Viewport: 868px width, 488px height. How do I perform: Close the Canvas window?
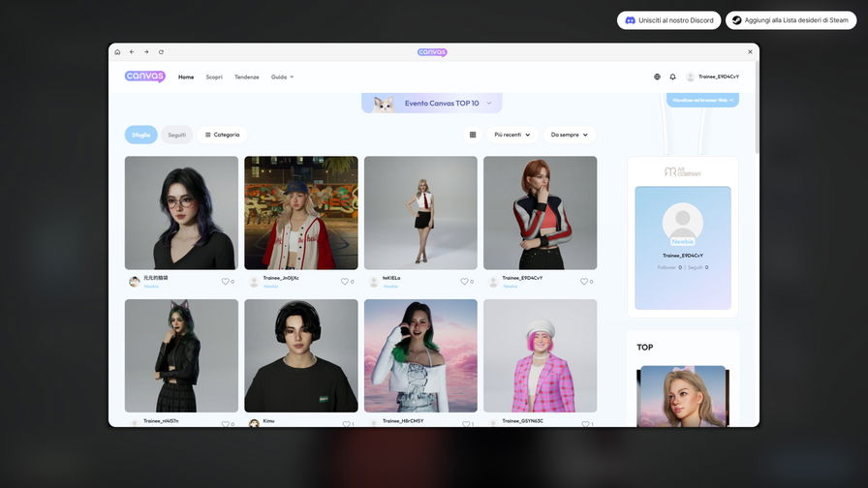pyautogui.click(x=750, y=52)
